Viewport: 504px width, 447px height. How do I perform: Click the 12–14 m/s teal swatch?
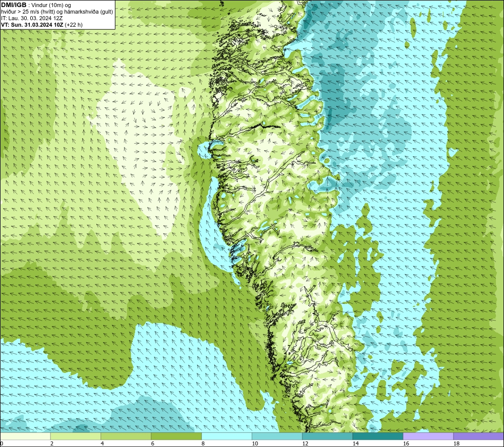[x=327, y=436]
